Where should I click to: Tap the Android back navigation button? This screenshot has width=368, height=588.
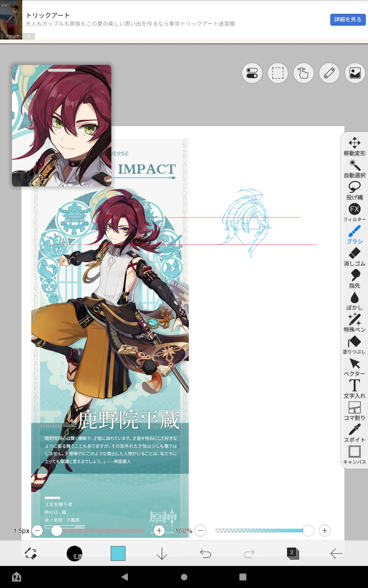[125, 577]
